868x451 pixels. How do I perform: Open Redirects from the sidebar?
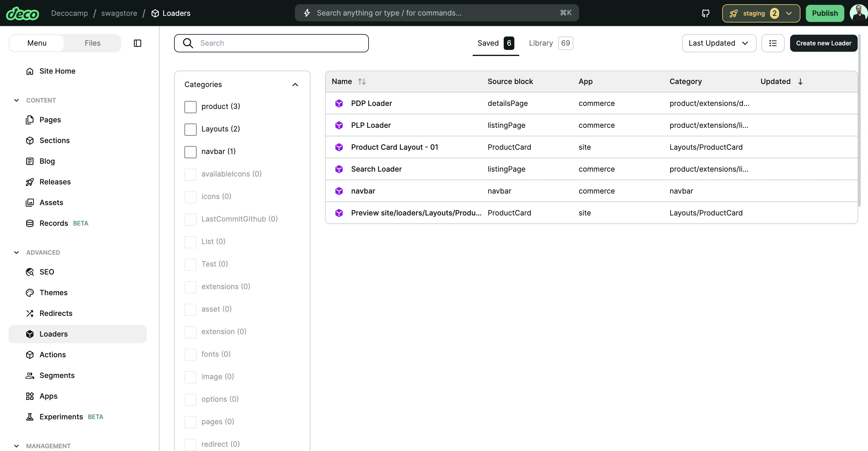(x=56, y=313)
